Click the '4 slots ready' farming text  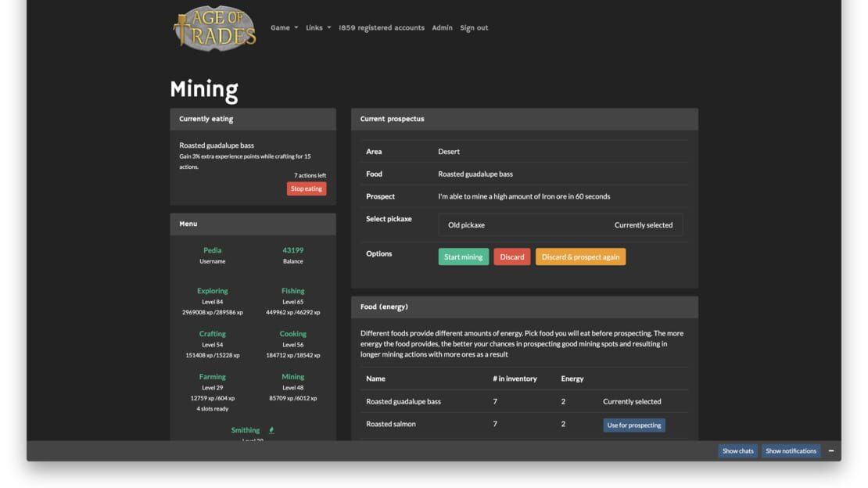pos(212,409)
